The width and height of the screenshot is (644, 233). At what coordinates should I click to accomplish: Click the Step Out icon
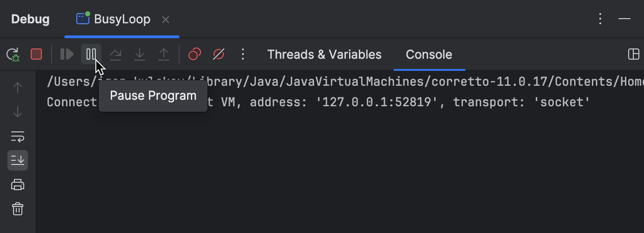(164, 55)
